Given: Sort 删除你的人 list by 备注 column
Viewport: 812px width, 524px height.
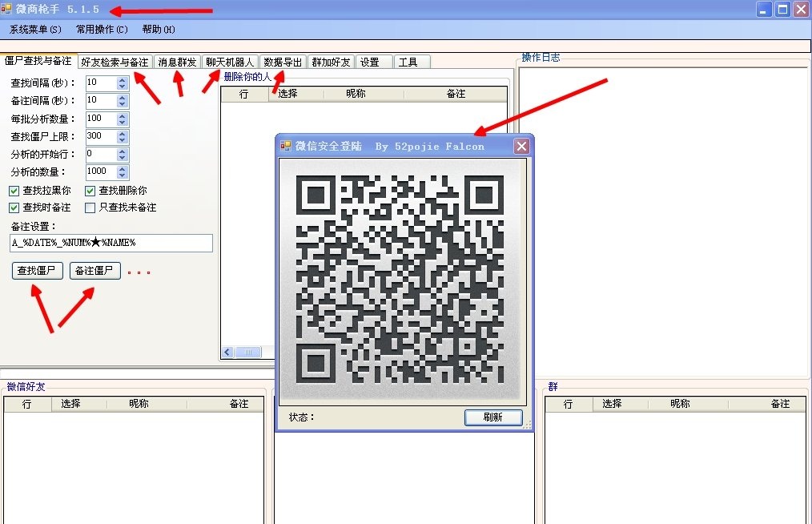Looking at the screenshot, I should 456,94.
